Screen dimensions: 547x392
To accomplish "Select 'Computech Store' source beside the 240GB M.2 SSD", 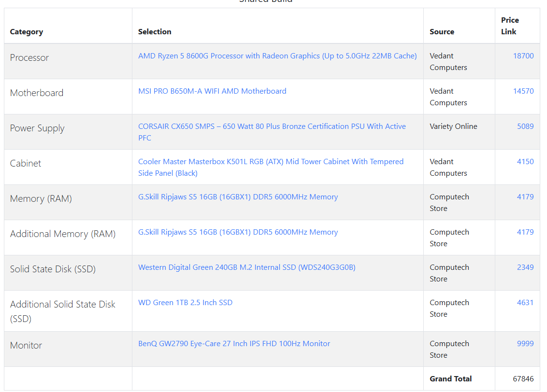I will coord(449,273).
